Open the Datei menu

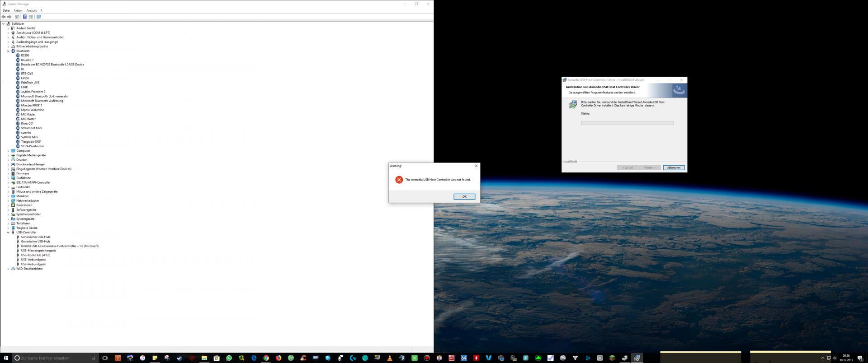click(x=6, y=10)
